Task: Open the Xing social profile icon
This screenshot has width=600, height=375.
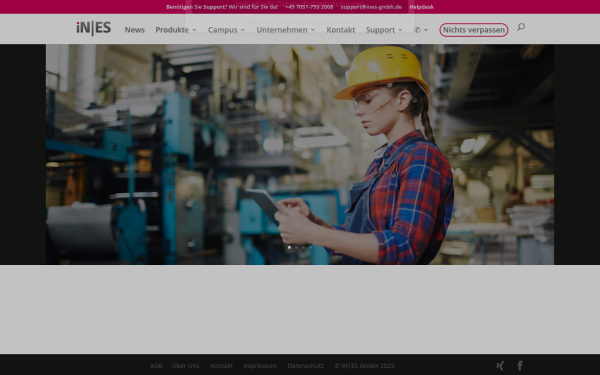Action: pos(500,366)
